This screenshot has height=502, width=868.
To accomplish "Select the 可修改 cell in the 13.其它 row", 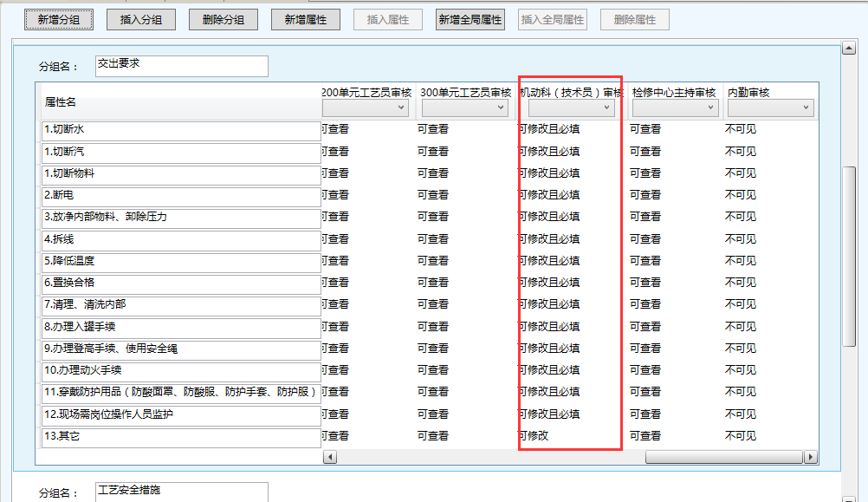I will point(534,436).
